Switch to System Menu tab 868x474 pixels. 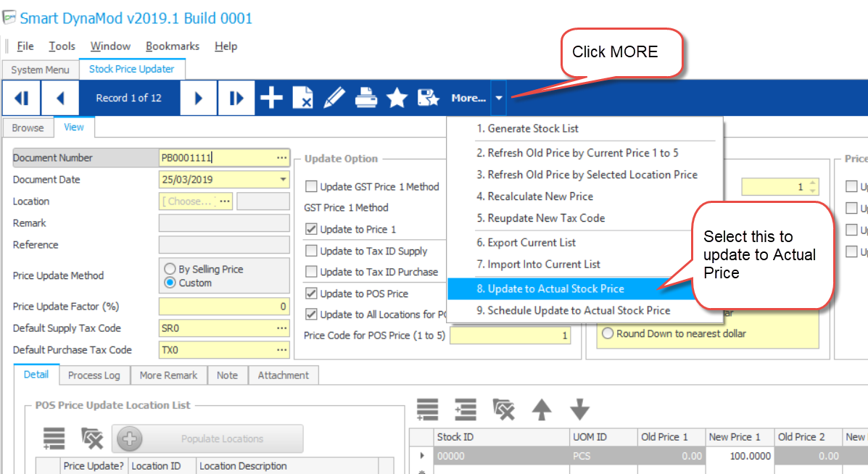point(40,70)
